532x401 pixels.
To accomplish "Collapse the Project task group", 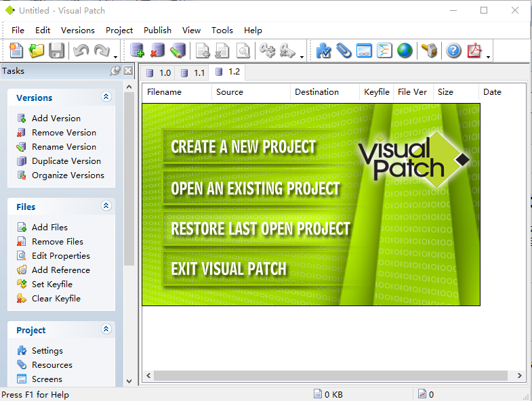I will click(x=106, y=329).
